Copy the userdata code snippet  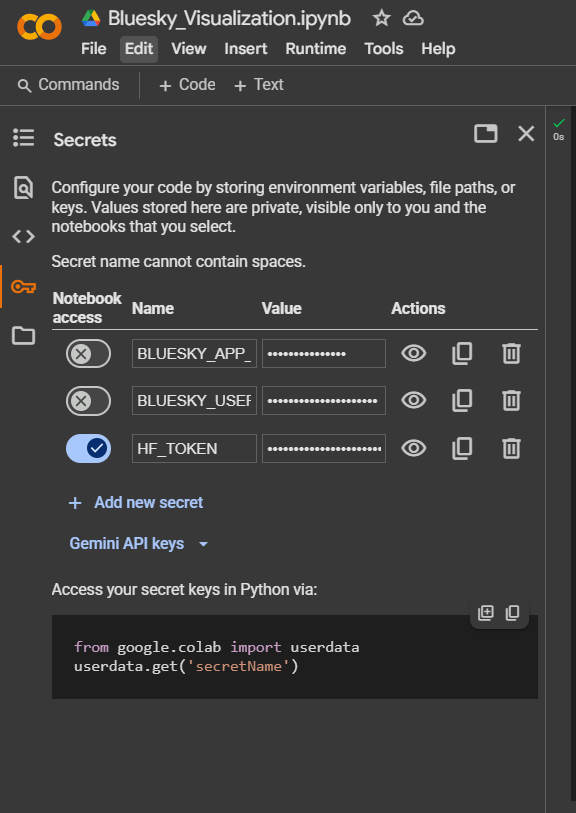[x=512, y=613]
